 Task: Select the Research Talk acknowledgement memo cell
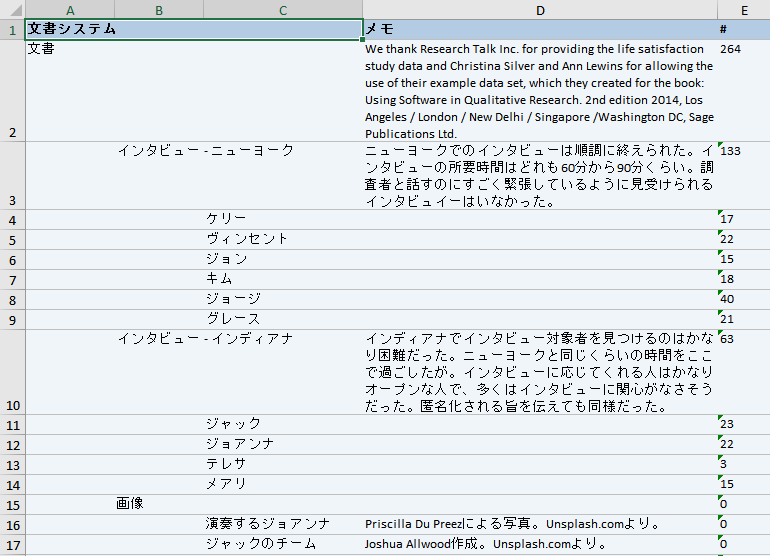pos(540,91)
